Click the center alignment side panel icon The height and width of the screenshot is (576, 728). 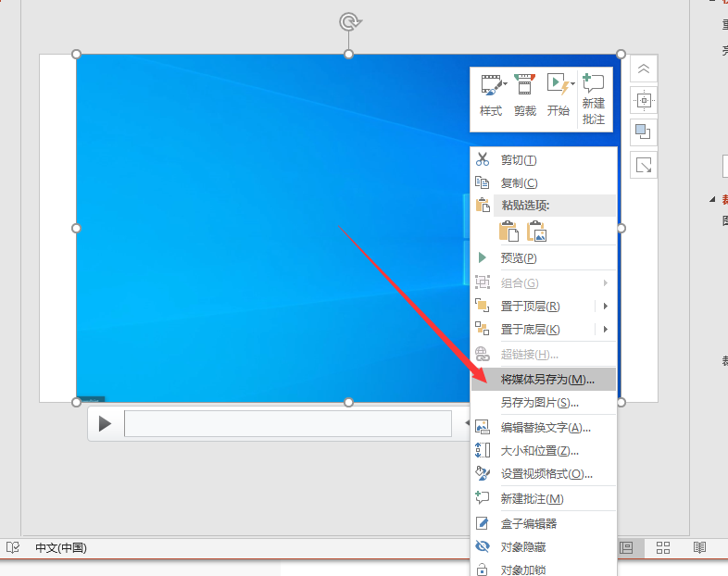[644, 100]
